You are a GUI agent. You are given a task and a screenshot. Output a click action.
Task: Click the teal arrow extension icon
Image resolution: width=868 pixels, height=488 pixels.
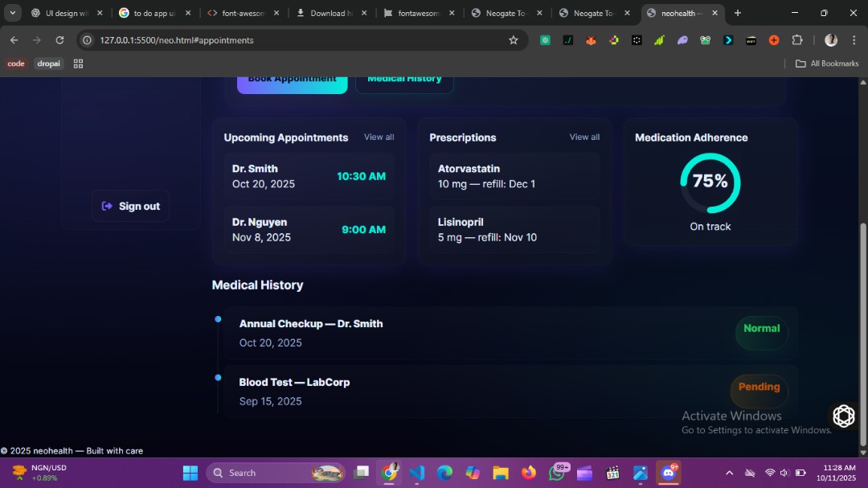coord(728,40)
